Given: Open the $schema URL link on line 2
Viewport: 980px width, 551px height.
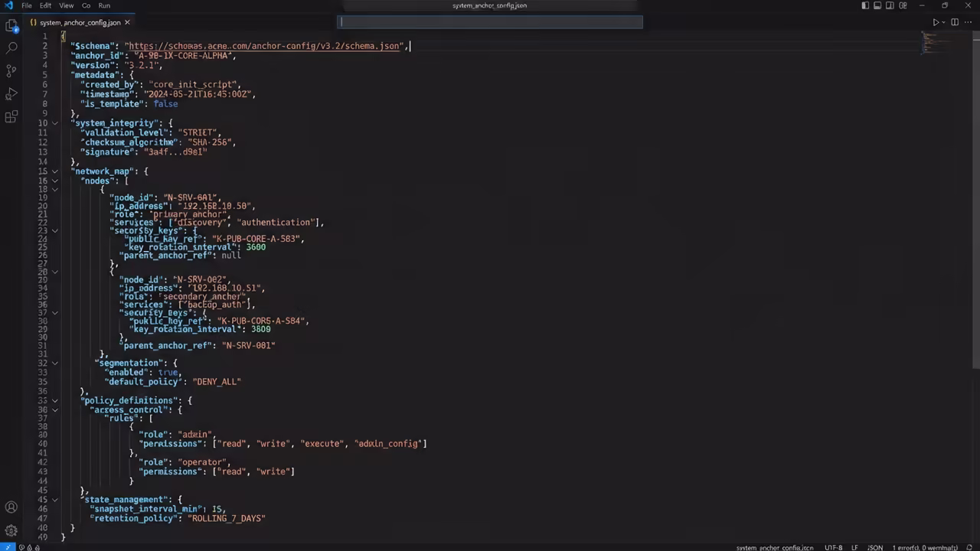Looking at the screenshot, I should [265, 46].
